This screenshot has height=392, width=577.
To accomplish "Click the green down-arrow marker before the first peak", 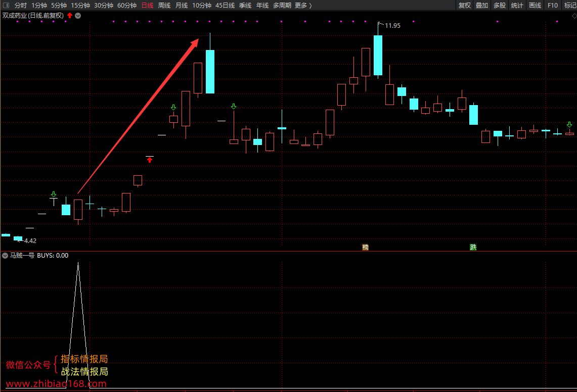I will tap(173, 108).
